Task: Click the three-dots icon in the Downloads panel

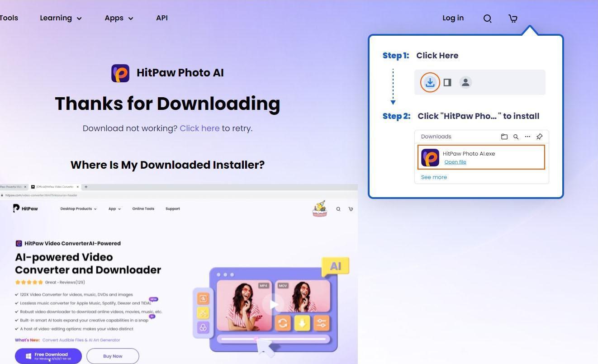Action: tap(527, 137)
